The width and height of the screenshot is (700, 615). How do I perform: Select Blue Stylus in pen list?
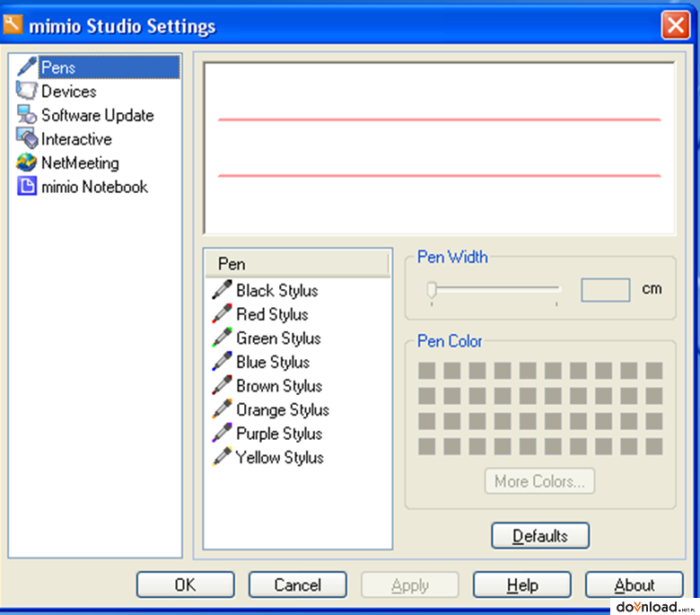pos(273,362)
